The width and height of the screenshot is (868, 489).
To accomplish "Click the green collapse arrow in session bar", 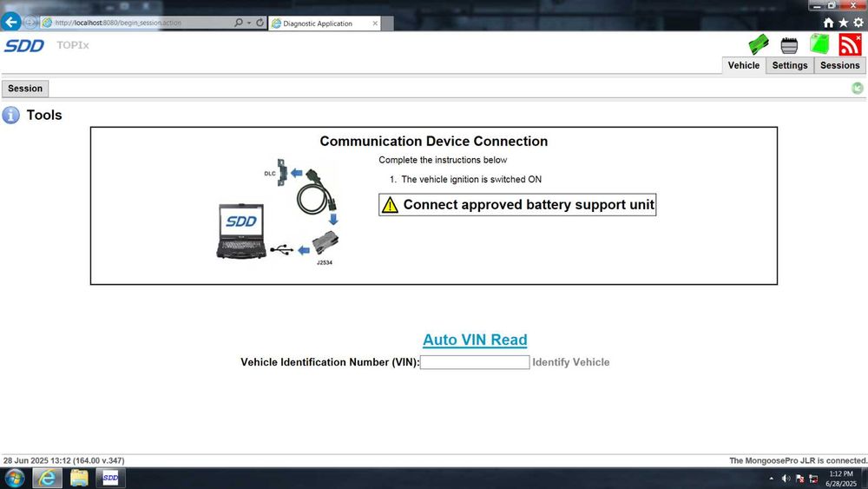I will tap(857, 89).
